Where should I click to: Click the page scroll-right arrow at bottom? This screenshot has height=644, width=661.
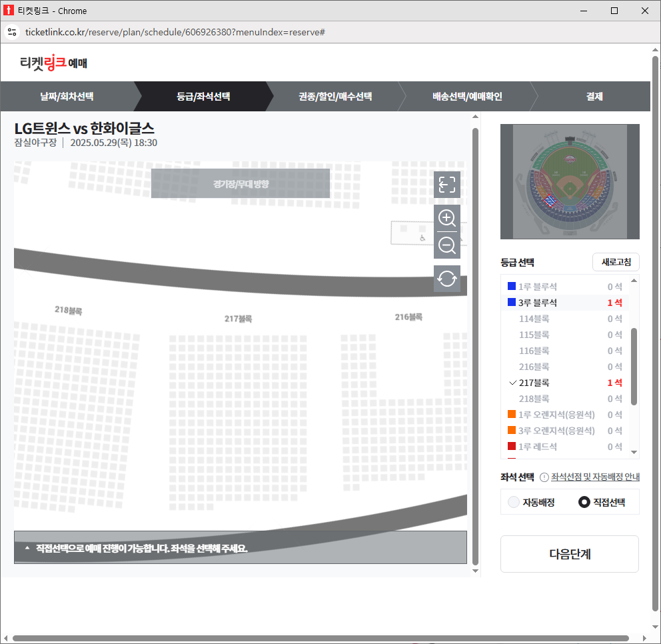coord(644,638)
